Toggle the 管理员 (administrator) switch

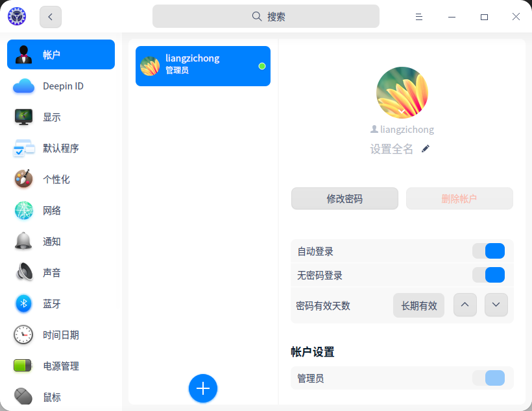[x=489, y=378]
